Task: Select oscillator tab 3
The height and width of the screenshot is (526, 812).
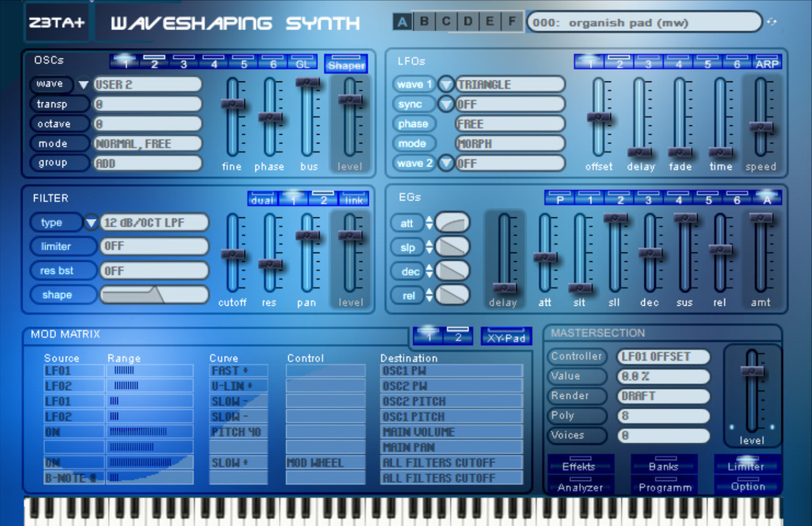Action: 184,62
